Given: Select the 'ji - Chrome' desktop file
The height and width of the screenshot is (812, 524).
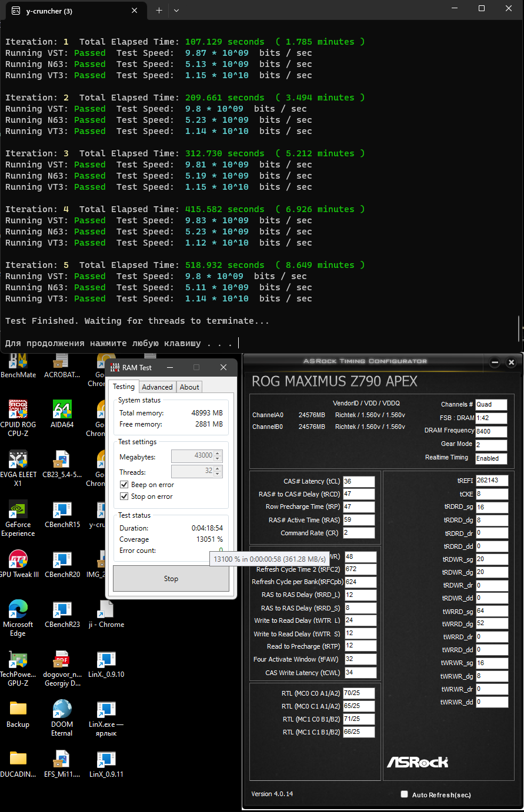Looking at the screenshot, I should (106, 614).
